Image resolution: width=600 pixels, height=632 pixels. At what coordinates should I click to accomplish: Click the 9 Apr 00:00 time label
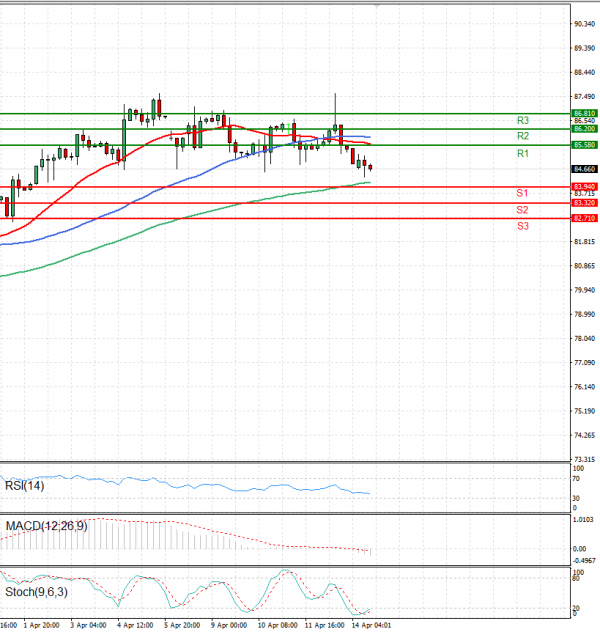point(229,626)
